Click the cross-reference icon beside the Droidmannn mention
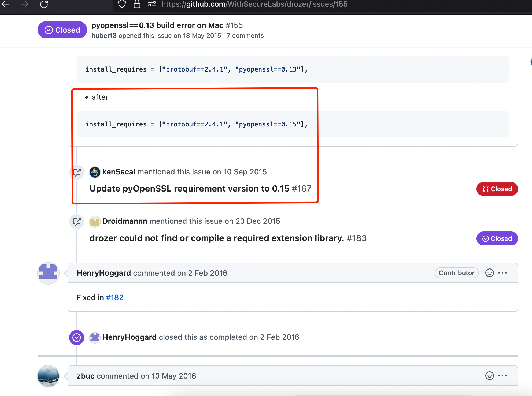 coord(77,222)
